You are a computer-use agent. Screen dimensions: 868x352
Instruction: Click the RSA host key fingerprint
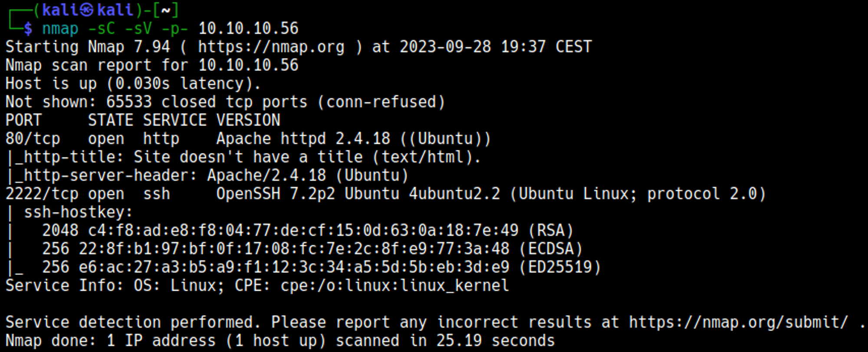pos(303,230)
